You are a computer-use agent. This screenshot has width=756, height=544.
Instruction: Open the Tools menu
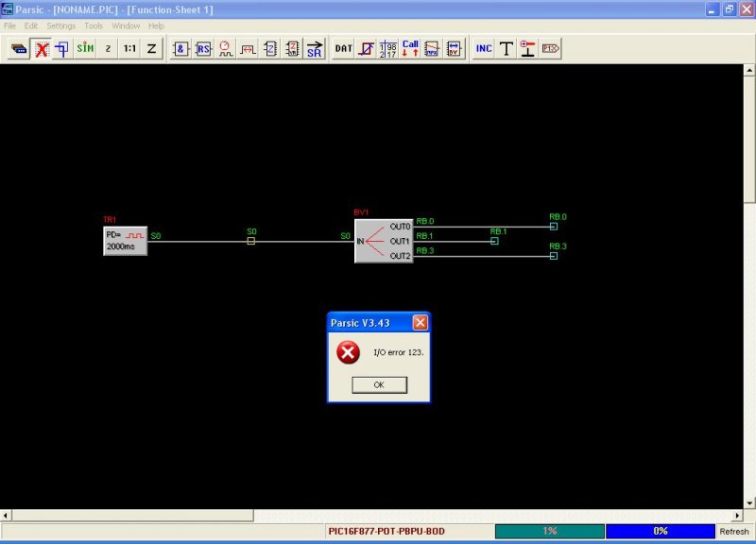coord(94,25)
